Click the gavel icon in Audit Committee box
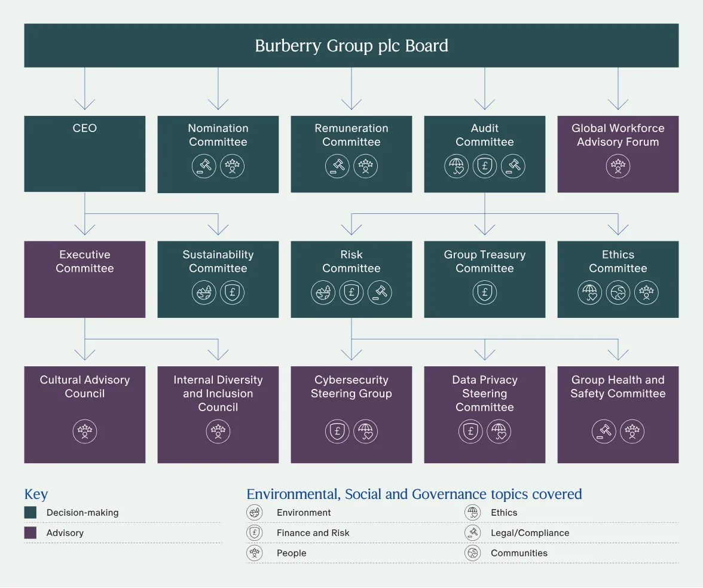The height and width of the screenshot is (588, 703). (x=513, y=166)
